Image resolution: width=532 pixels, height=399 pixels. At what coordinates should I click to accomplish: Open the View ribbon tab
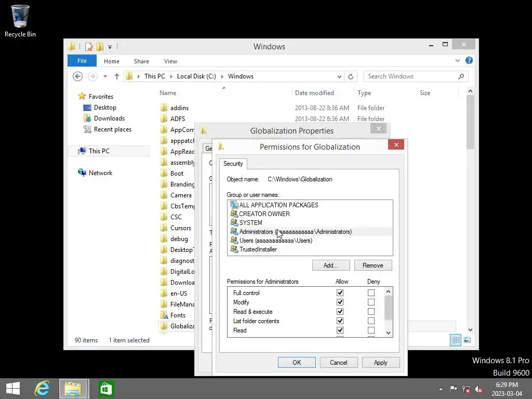[170, 61]
